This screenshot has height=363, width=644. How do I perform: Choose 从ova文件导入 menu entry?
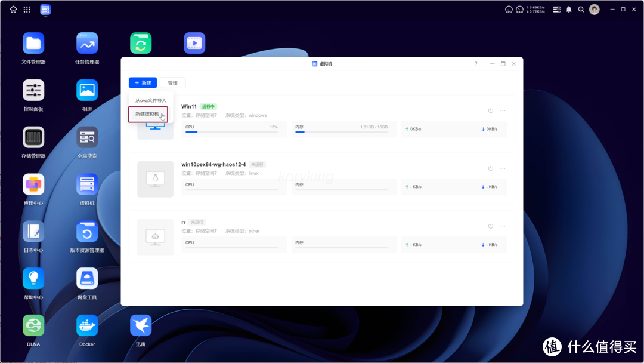point(151,100)
